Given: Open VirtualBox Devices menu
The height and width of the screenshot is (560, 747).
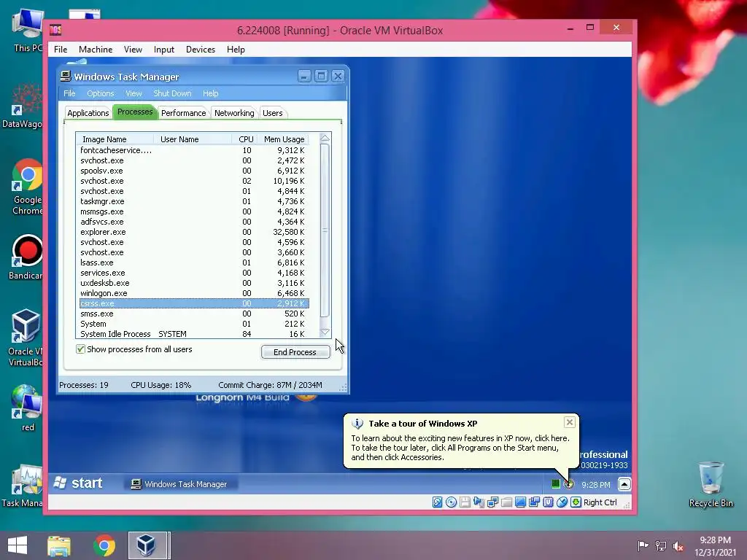Looking at the screenshot, I should (x=201, y=50).
